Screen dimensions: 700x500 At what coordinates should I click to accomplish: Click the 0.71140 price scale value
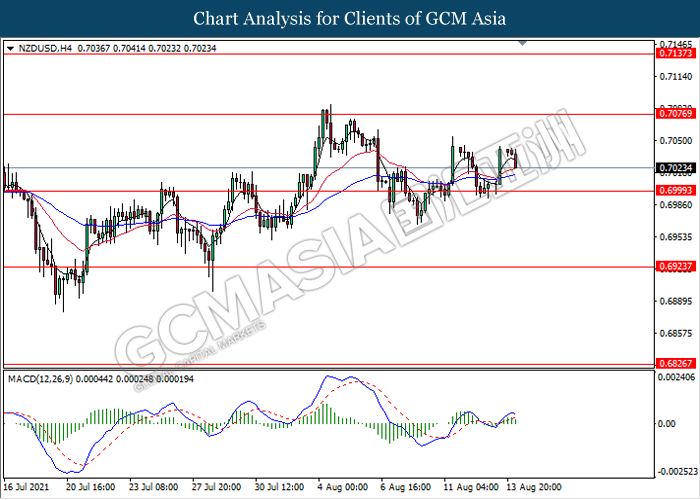click(676, 77)
